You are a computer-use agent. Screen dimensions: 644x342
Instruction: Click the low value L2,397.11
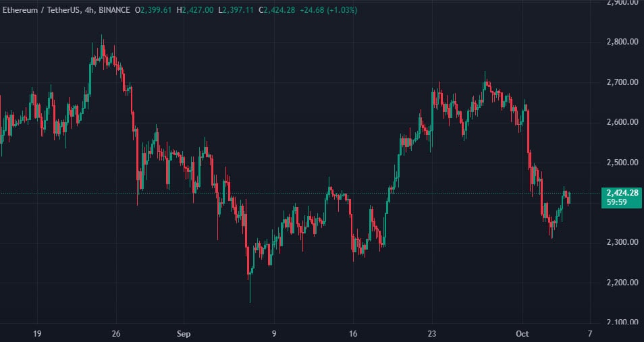click(x=236, y=10)
